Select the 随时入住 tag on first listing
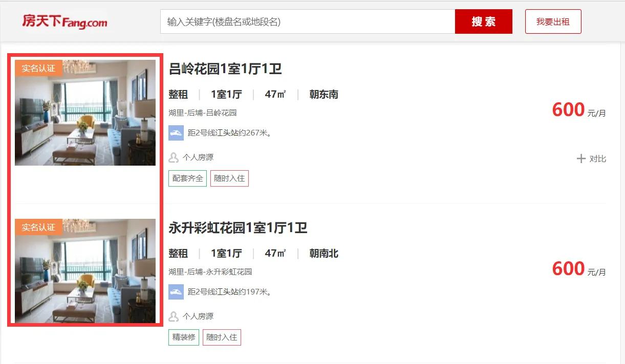Viewport: 625px width, 364px height. pos(229,178)
